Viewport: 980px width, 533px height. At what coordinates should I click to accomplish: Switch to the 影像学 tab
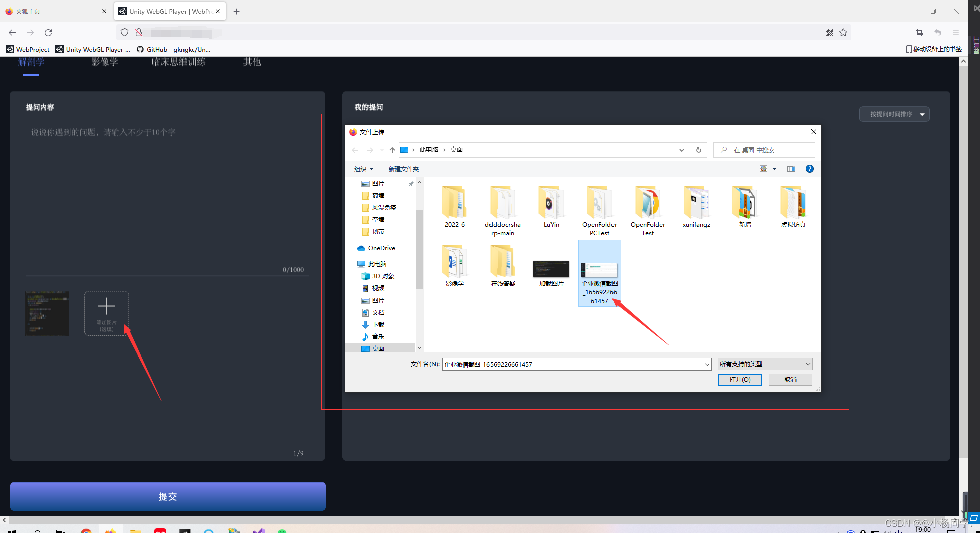(x=105, y=62)
